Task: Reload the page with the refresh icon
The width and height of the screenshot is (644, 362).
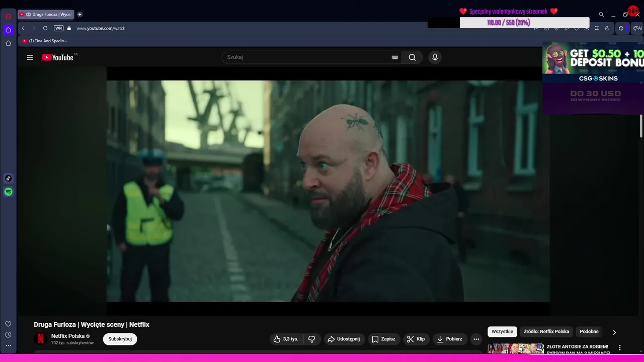Action: click(x=45, y=28)
